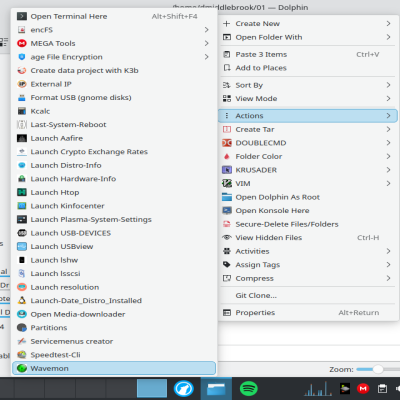400x400 pixels.
Task: Expand the MEGA Tools submenu arrow
Action: 207,43
